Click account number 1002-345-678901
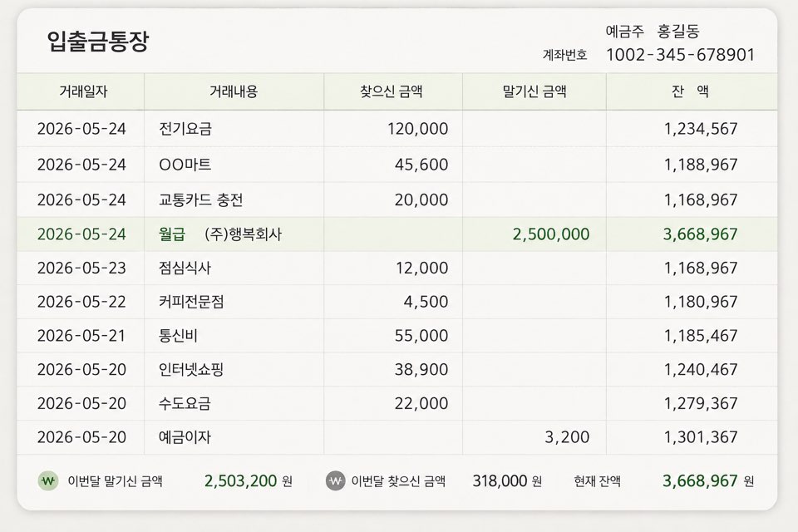Viewport: 798px width, 532px height. [681, 55]
